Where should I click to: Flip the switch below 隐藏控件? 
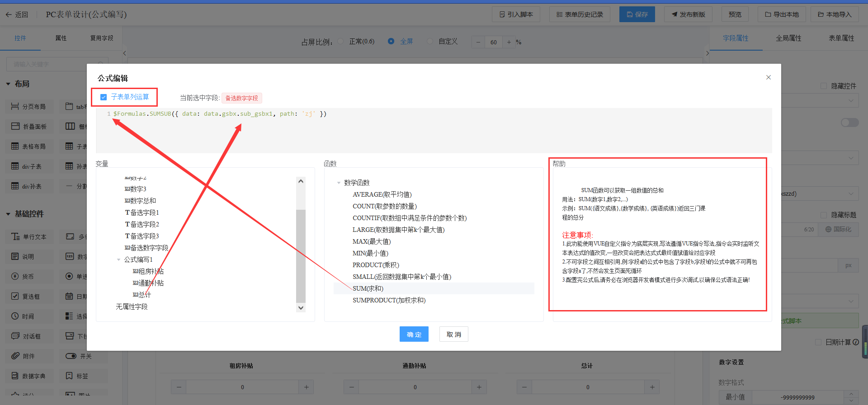click(x=849, y=122)
